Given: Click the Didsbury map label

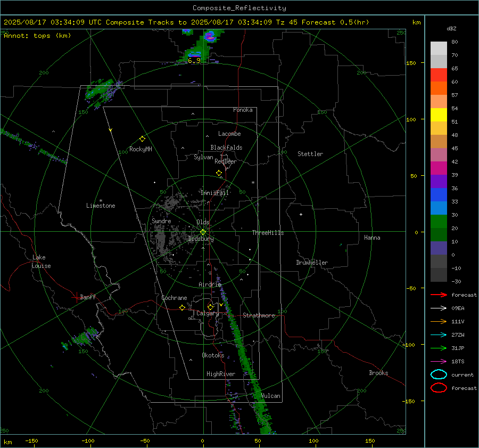Looking at the screenshot, I should pos(201,239).
